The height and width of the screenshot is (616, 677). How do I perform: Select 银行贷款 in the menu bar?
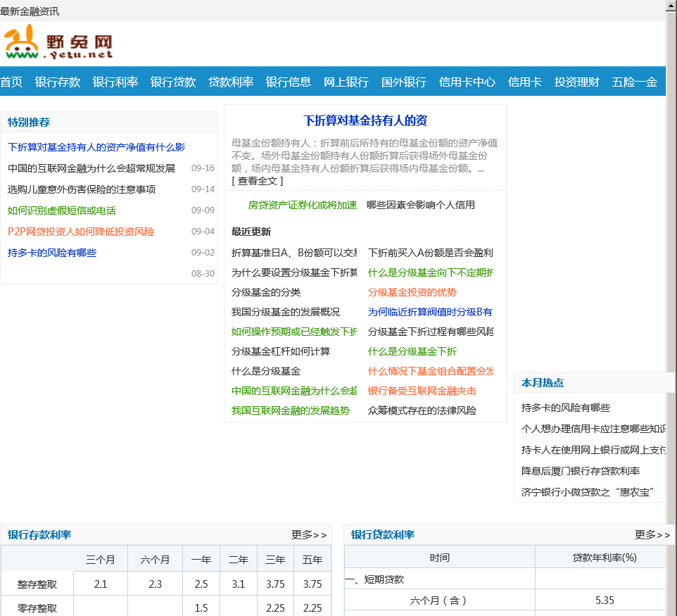pos(173,82)
